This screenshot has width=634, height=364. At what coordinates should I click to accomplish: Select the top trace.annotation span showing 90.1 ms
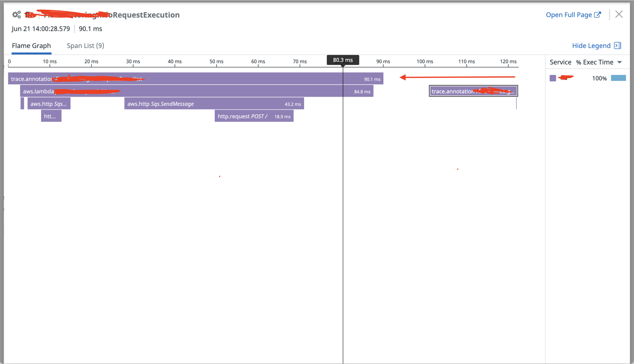coord(195,78)
